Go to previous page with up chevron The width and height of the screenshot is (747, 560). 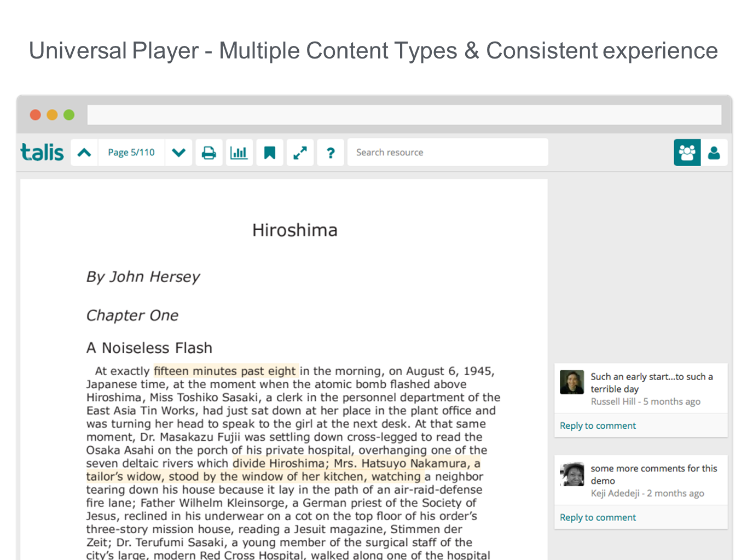[x=84, y=153]
